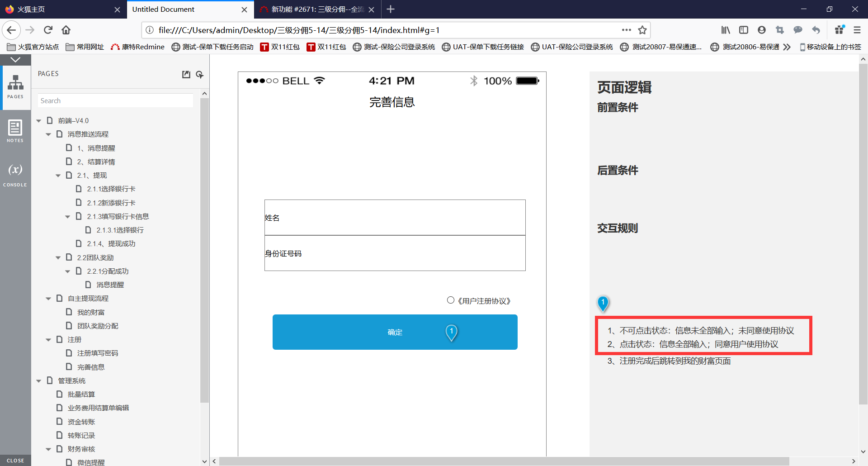Focus the Pages Search field
This screenshot has height=466, width=868.
(115, 101)
